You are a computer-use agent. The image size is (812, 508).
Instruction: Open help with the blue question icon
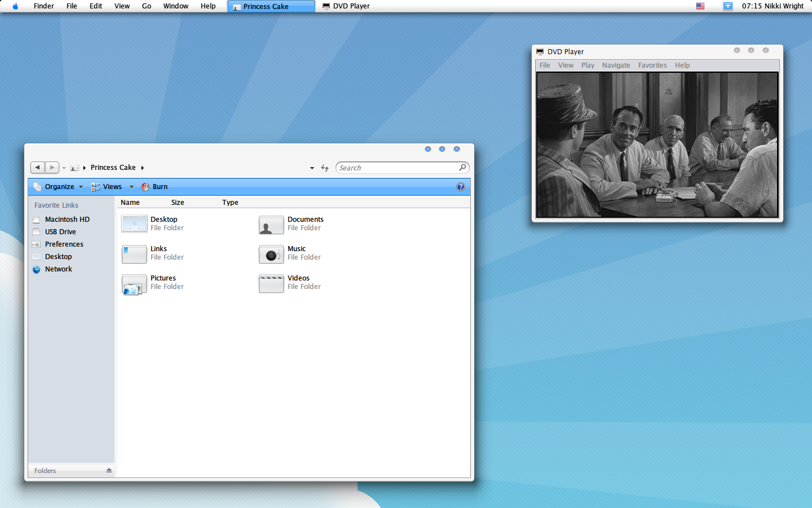[x=461, y=187]
